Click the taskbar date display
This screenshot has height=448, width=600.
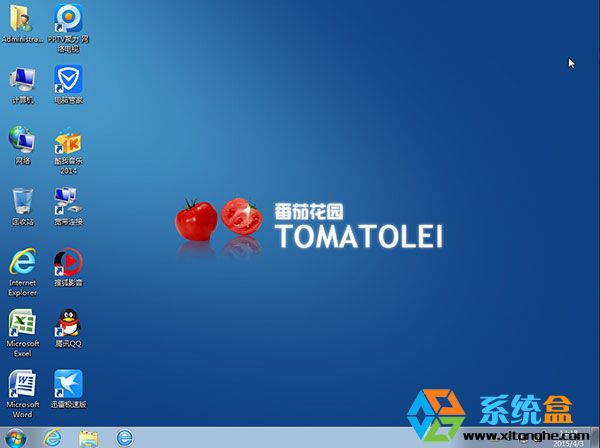(x=574, y=441)
